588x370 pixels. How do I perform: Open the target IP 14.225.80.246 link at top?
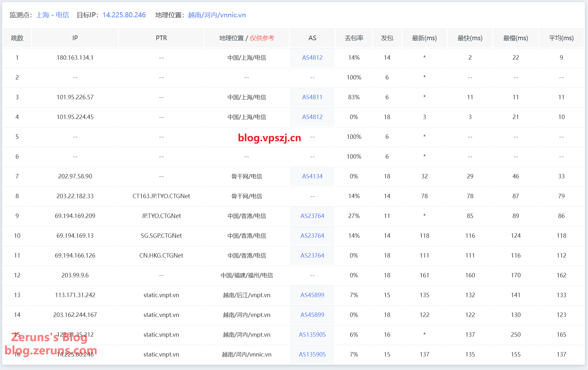coord(124,15)
